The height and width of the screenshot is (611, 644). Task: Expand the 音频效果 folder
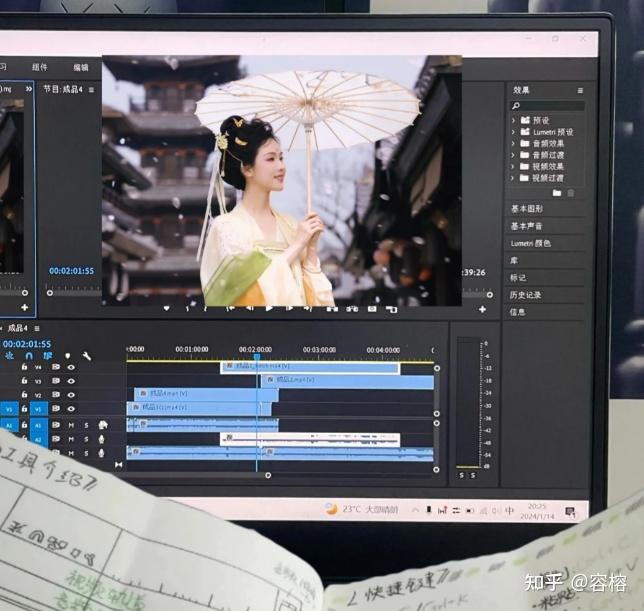click(x=513, y=144)
